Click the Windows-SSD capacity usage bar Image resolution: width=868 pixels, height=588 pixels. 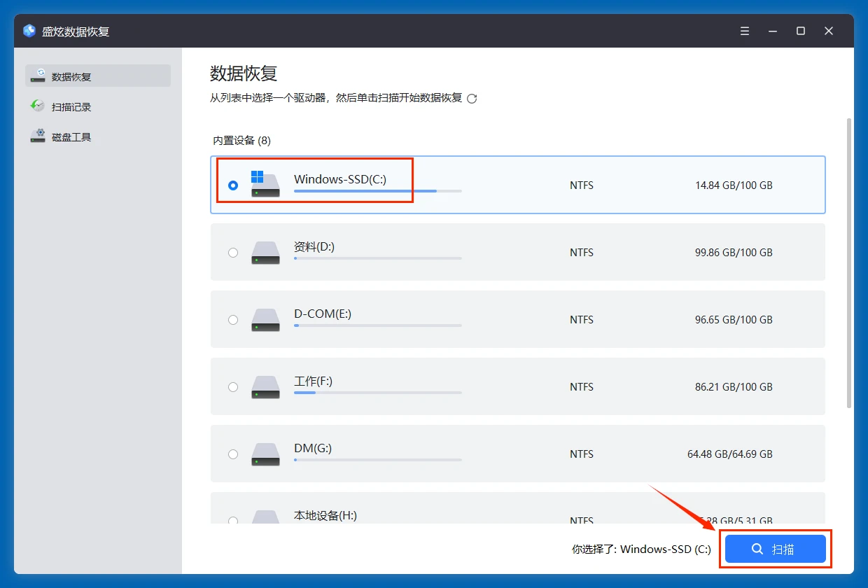(x=378, y=190)
